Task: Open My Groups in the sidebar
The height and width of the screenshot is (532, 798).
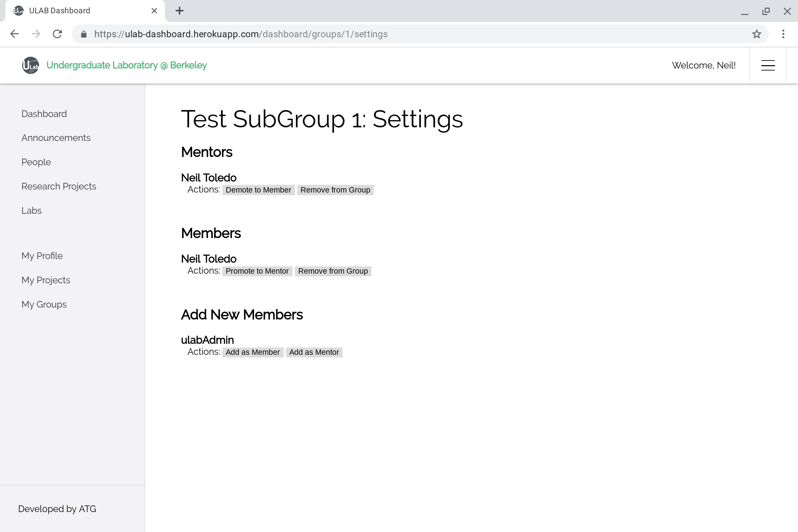Action: point(44,304)
